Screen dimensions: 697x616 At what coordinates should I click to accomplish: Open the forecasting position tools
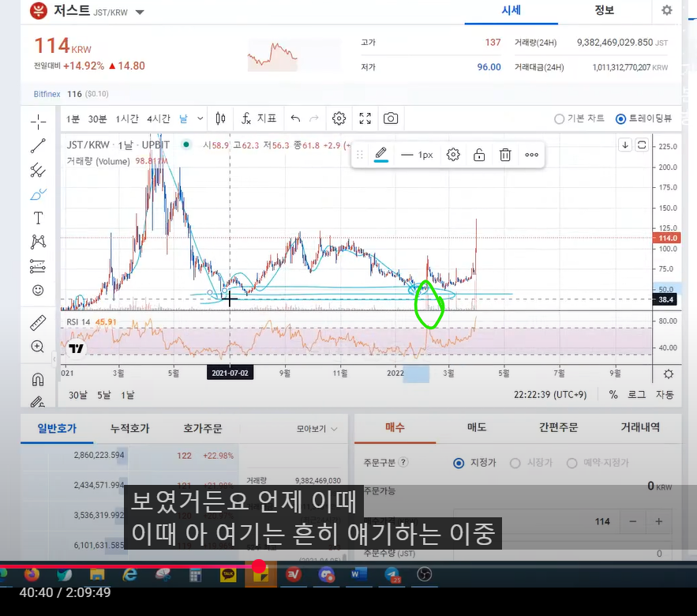[38, 266]
